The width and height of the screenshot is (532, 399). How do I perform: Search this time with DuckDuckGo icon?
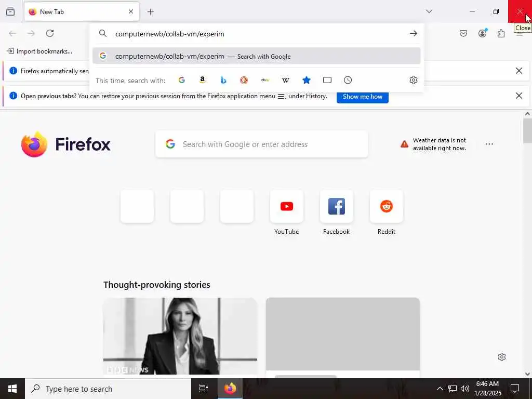pyautogui.click(x=244, y=80)
